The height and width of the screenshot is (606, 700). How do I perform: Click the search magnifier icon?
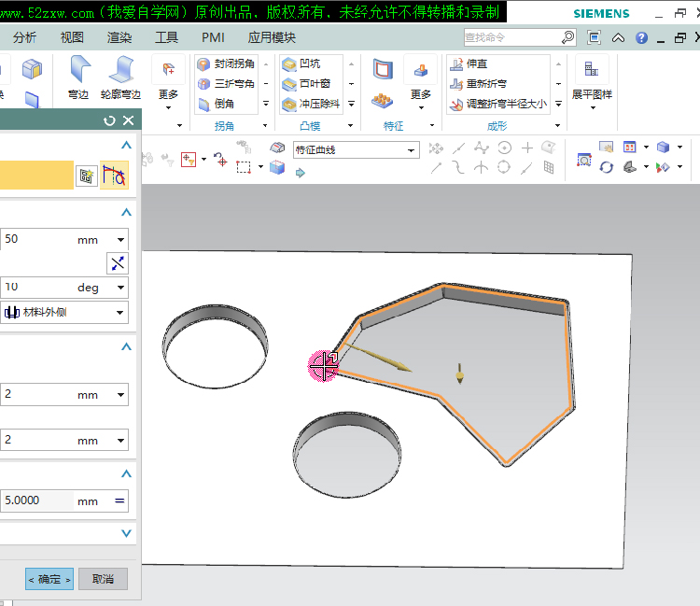pyautogui.click(x=567, y=37)
